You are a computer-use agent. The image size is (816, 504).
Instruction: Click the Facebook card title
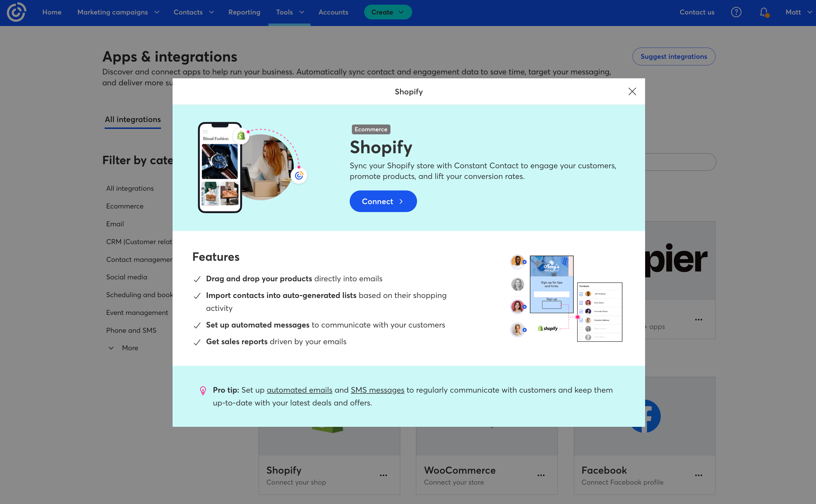pos(604,470)
